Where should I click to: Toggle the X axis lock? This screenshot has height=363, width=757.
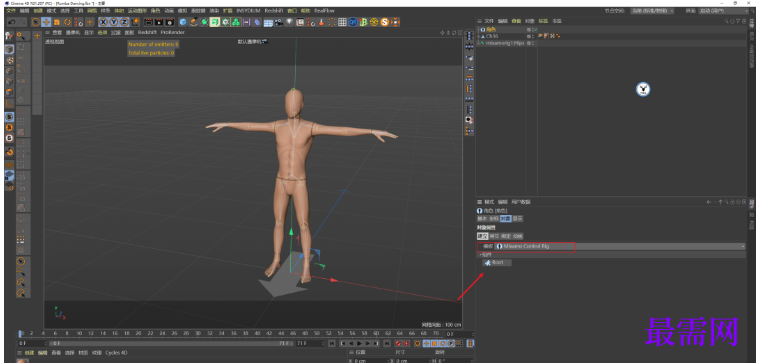[103, 22]
